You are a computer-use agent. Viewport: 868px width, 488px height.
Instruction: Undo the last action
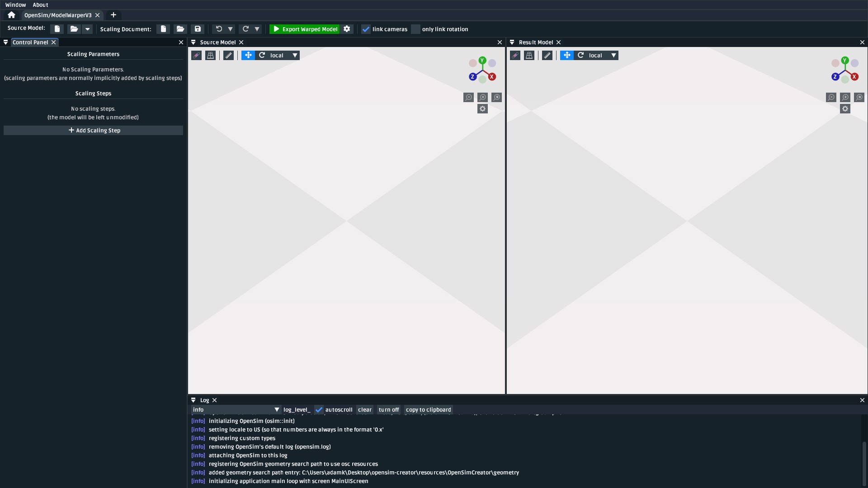pos(219,29)
